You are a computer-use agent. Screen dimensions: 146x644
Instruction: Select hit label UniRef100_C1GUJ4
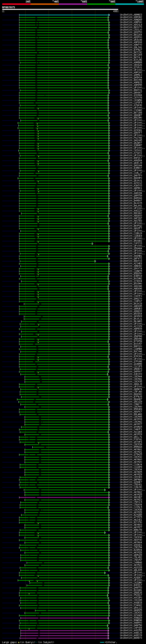pyautogui.click(x=131, y=465)
